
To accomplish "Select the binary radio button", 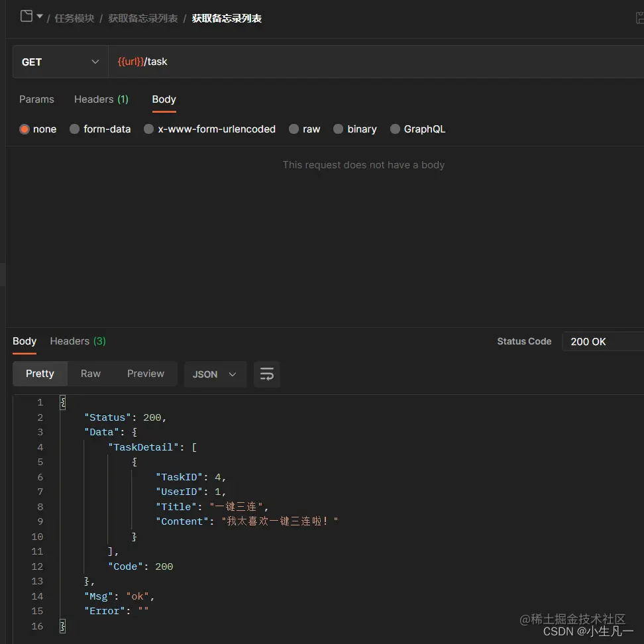I will tap(338, 129).
